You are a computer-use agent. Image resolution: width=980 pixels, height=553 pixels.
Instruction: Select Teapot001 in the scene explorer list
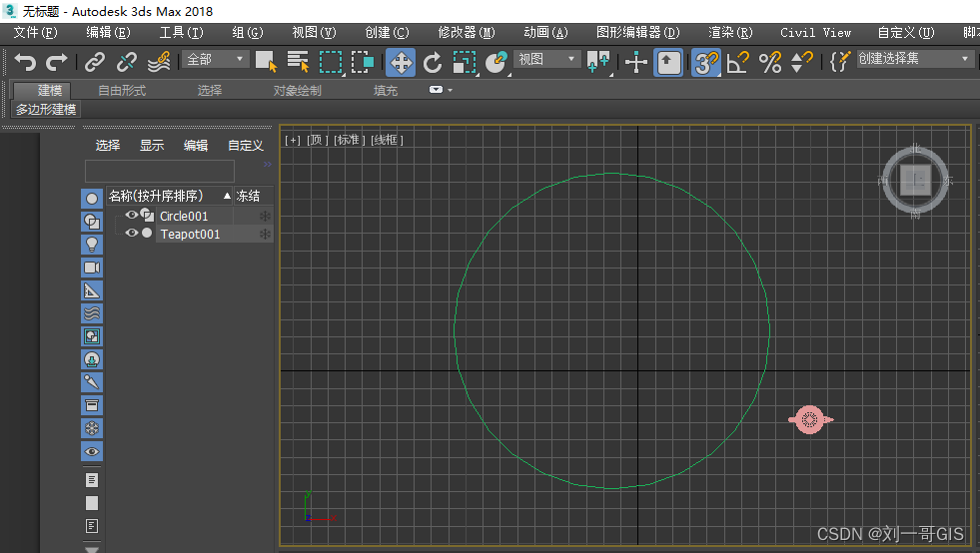pyautogui.click(x=190, y=235)
